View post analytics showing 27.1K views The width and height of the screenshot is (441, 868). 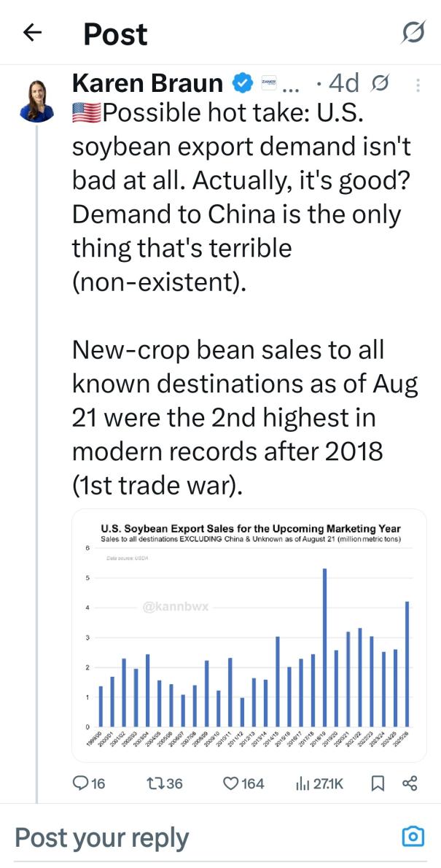[x=319, y=783]
